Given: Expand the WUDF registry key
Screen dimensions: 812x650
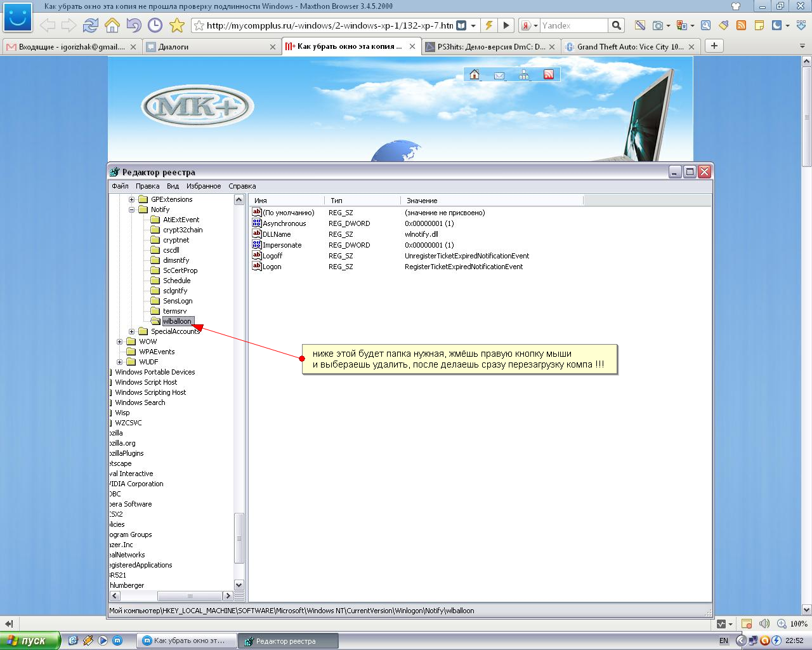Looking at the screenshot, I should click(120, 362).
